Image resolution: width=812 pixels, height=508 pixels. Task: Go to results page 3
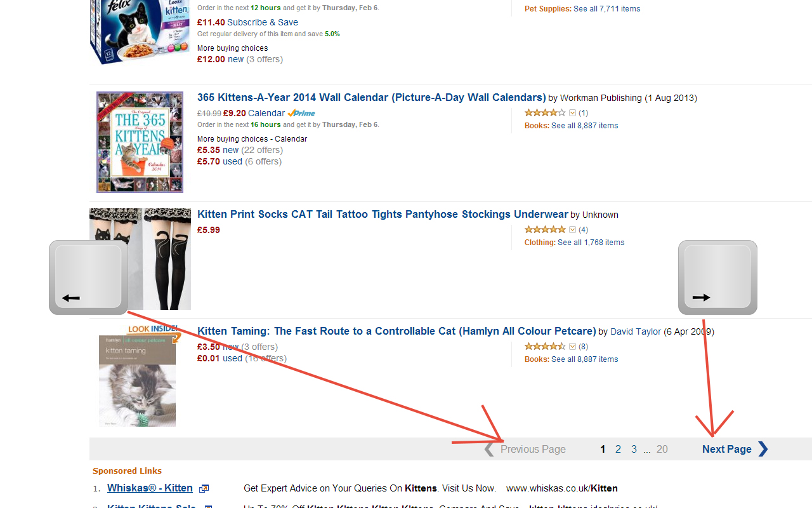(634, 449)
